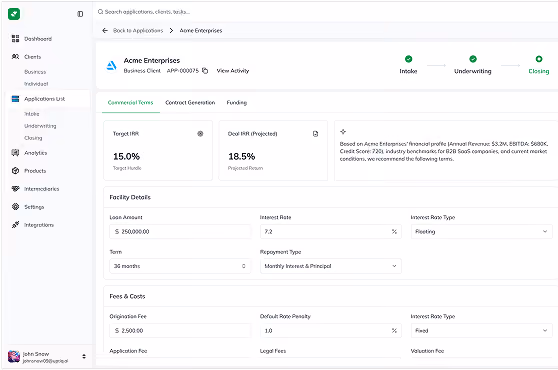The width and height of the screenshot is (558, 370).
Task: Open Individual clients submenu
Action: (36, 84)
